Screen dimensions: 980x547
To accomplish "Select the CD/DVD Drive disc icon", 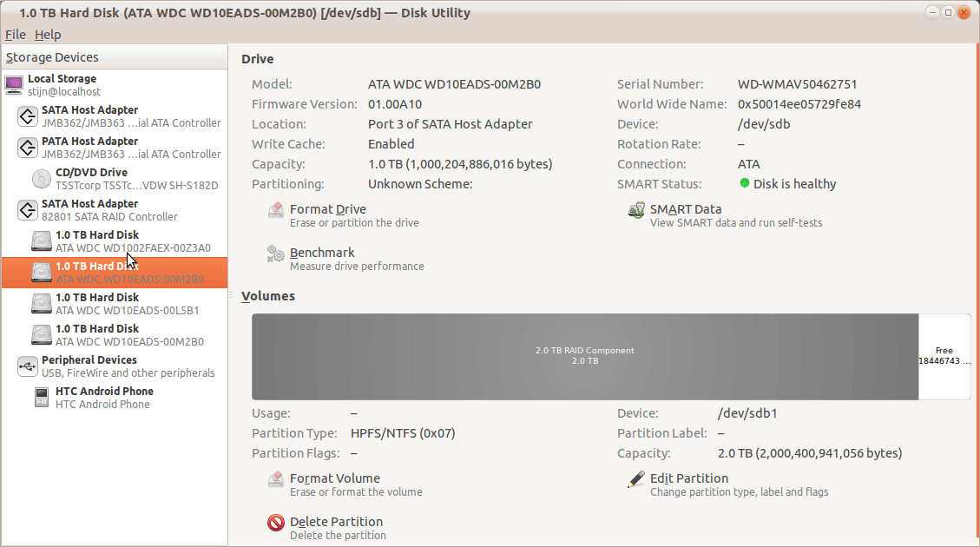I will point(42,179).
